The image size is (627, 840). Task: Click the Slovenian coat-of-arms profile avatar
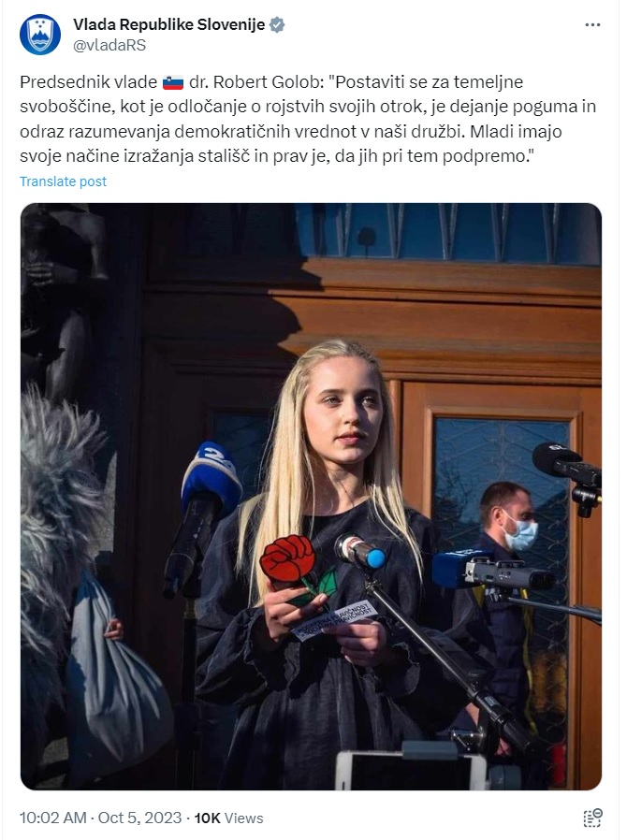pos(40,35)
